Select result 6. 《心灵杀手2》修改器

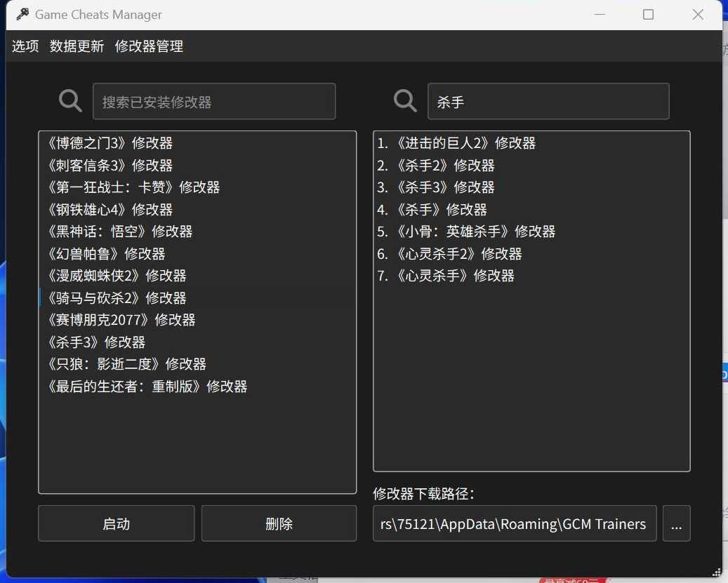(458, 253)
